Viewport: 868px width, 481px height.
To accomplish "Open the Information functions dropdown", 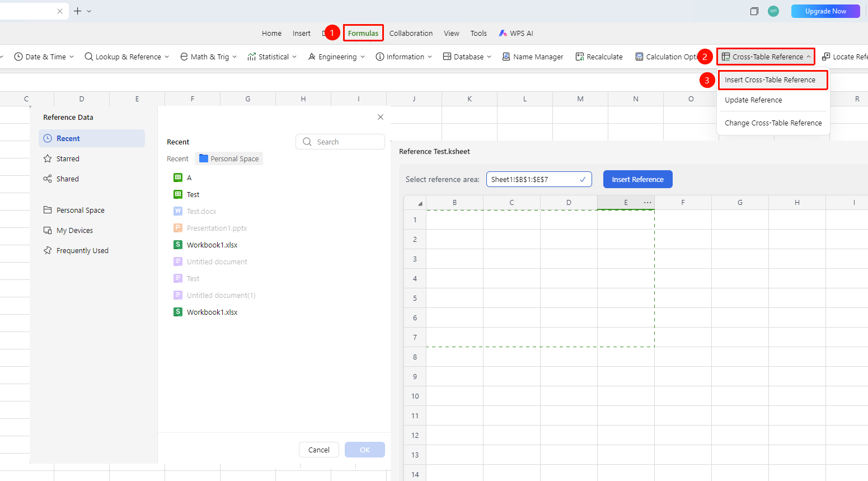I will [x=403, y=57].
